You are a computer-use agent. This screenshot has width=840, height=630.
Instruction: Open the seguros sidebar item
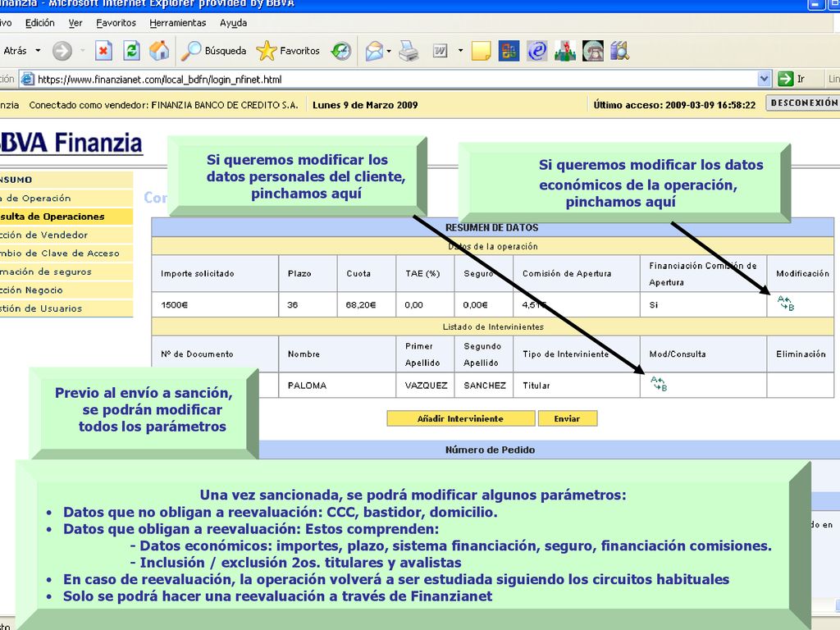tap(66, 272)
